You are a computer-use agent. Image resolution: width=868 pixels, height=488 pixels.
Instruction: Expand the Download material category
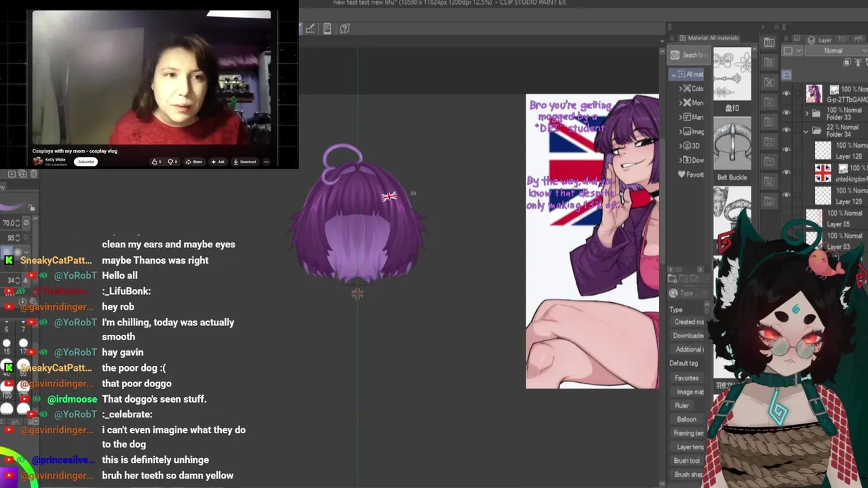tap(681, 160)
